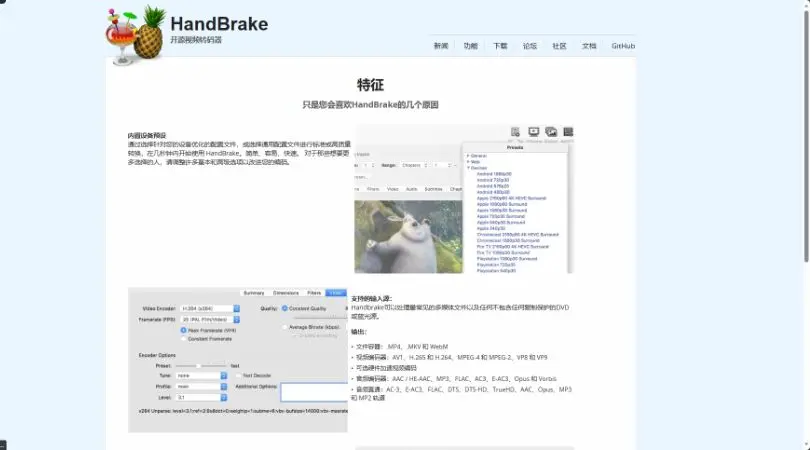Select the Constant Framerate radio button
810x450 pixels.
coord(183,339)
